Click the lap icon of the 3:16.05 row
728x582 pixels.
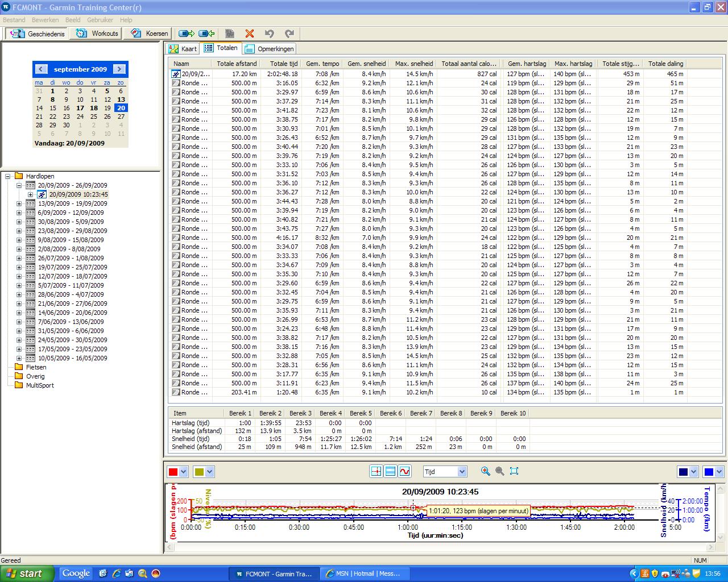click(176, 83)
